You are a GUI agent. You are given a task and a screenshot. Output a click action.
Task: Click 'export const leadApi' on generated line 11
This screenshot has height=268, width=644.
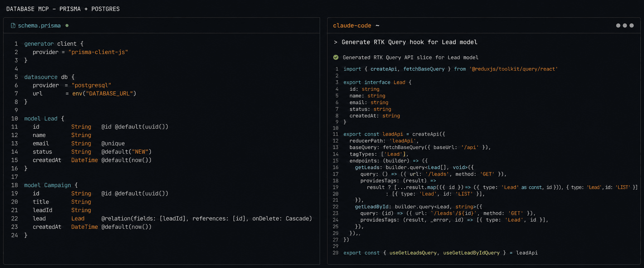click(x=373, y=134)
